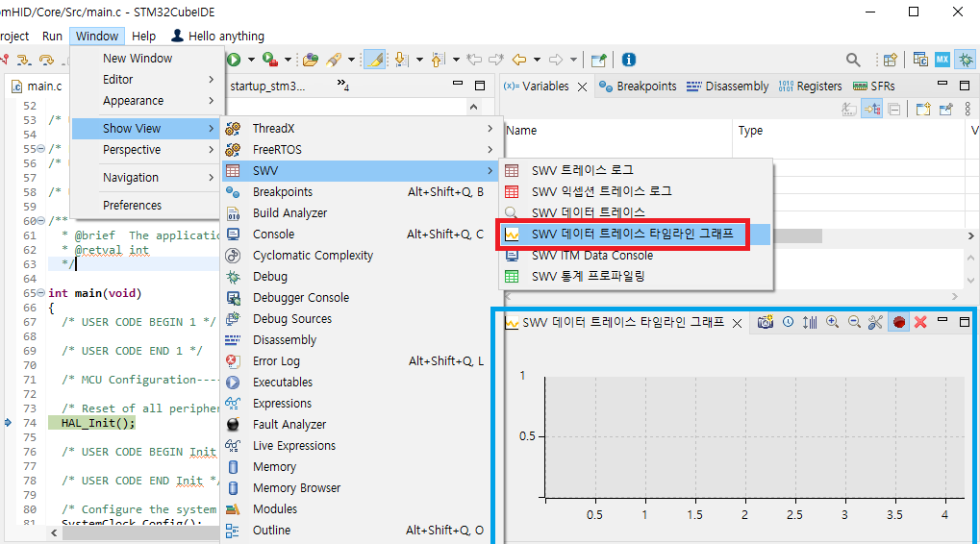Expand the FreeRTOS view submenu
980x544 pixels.
tap(361, 149)
